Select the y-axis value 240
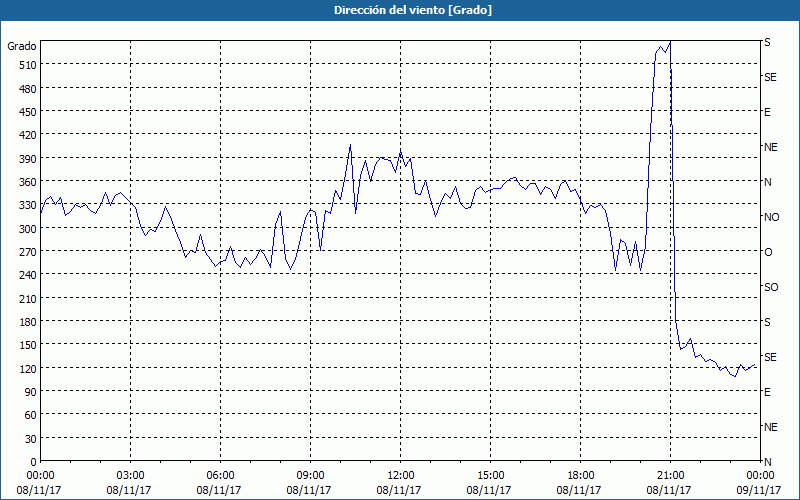 point(28,275)
